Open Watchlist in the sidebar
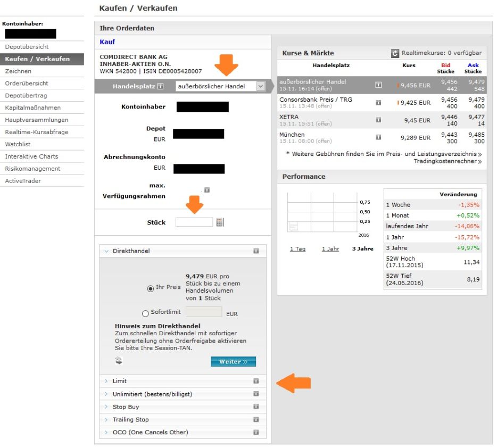The height and width of the screenshot is (448, 497). [42, 144]
